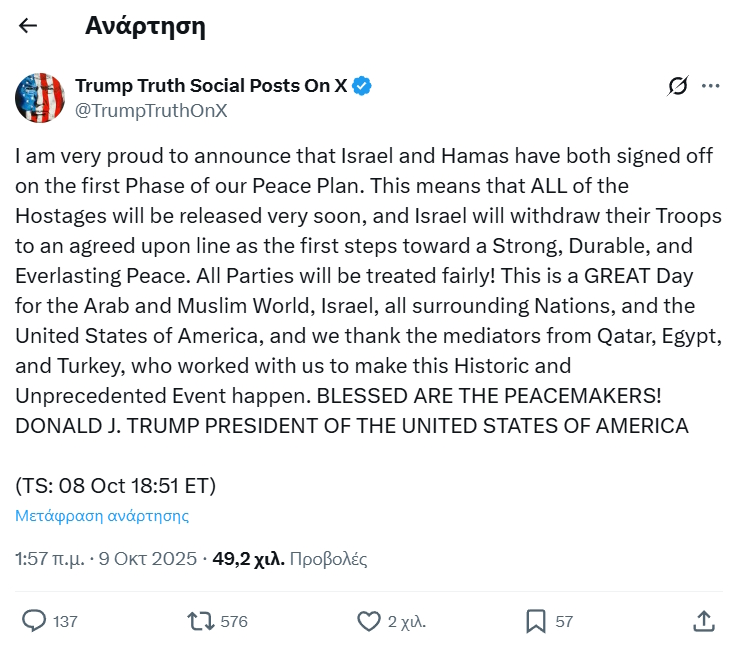Go back using the left arrow

tap(28, 26)
